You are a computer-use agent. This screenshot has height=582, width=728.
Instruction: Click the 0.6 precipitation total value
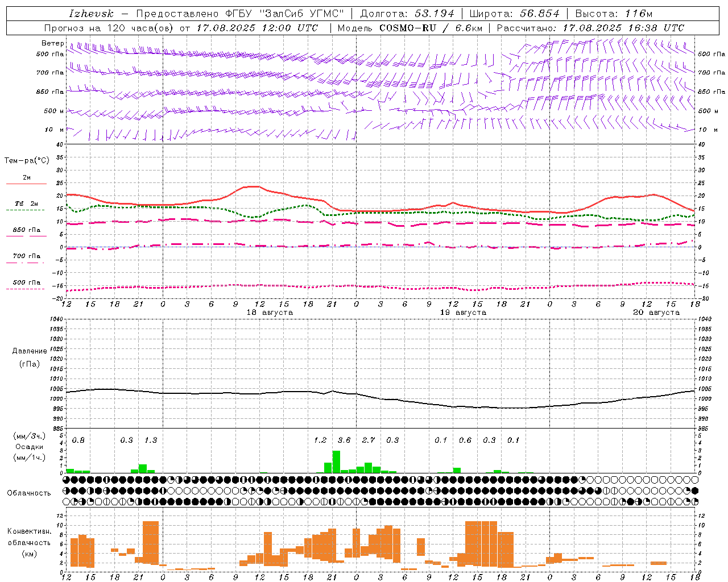[x=465, y=440]
